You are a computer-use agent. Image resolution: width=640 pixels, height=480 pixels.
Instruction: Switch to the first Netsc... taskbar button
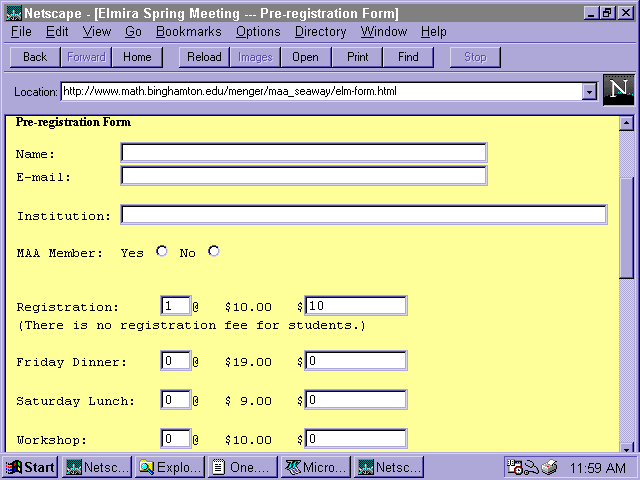(97, 467)
